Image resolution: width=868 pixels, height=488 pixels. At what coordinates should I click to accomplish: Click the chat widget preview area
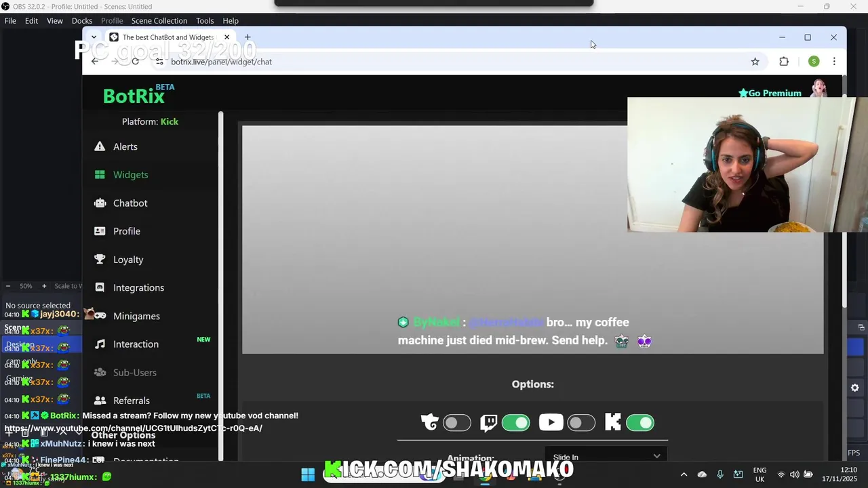532,239
